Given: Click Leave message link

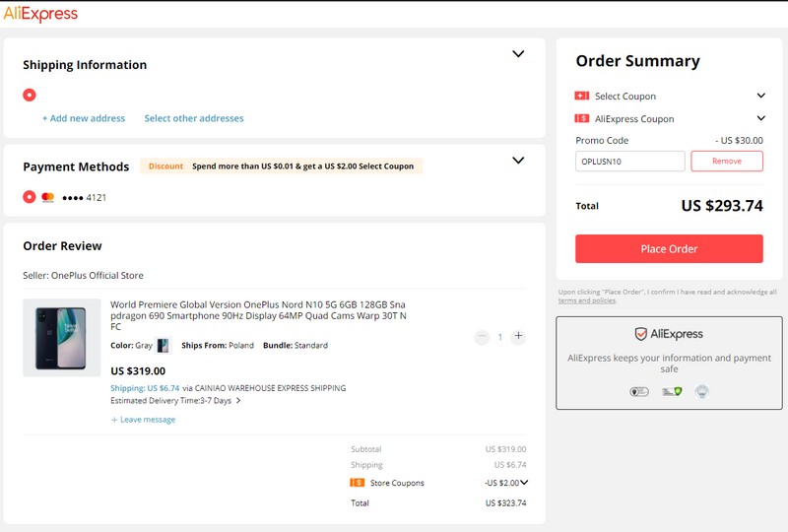Looking at the screenshot, I should [x=143, y=420].
